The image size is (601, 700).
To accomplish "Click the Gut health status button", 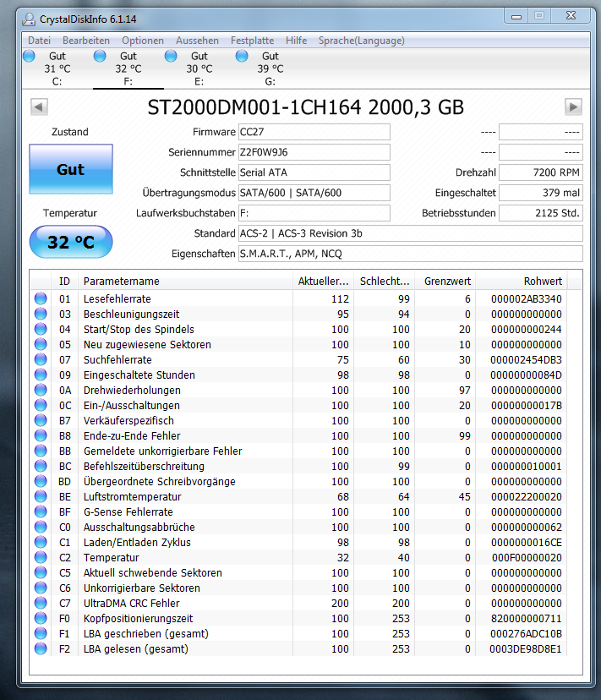I will [x=70, y=169].
